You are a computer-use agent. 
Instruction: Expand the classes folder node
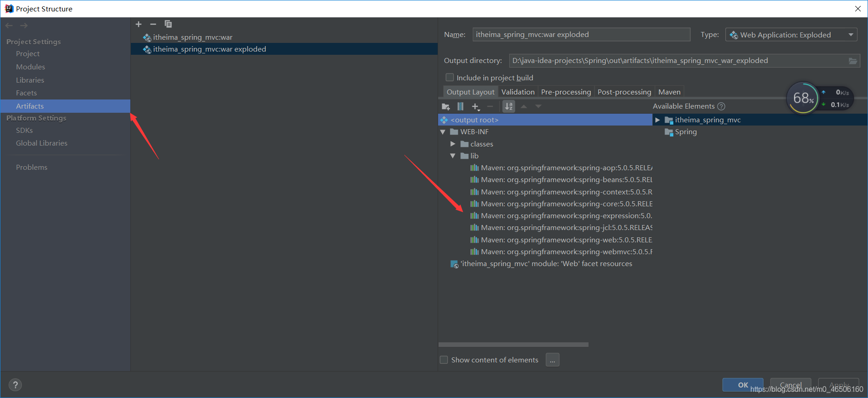point(453,144)
